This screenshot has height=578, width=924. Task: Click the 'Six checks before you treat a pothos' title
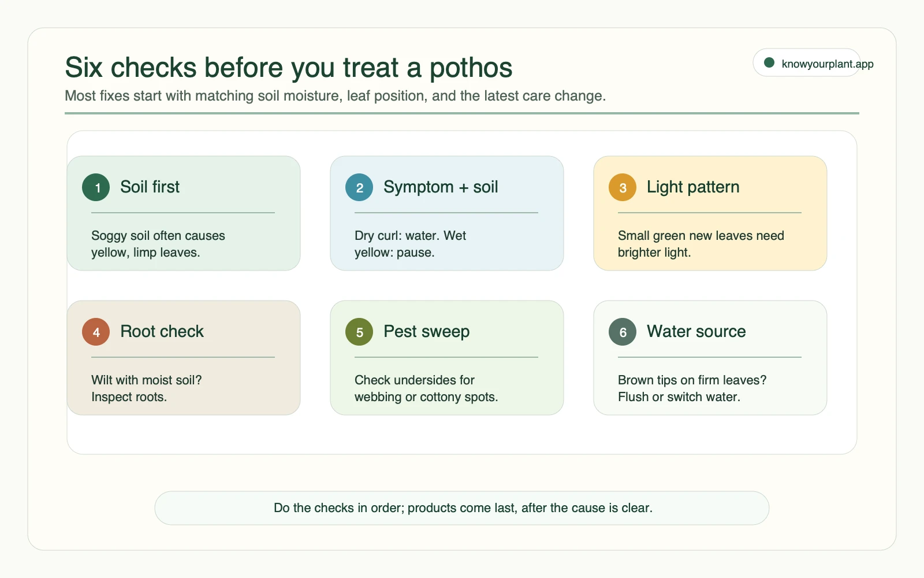click(x=289, y=68)
